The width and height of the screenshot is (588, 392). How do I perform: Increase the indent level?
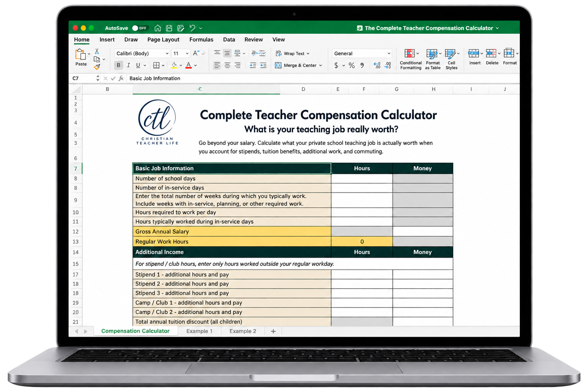click(x=263, y=65)
